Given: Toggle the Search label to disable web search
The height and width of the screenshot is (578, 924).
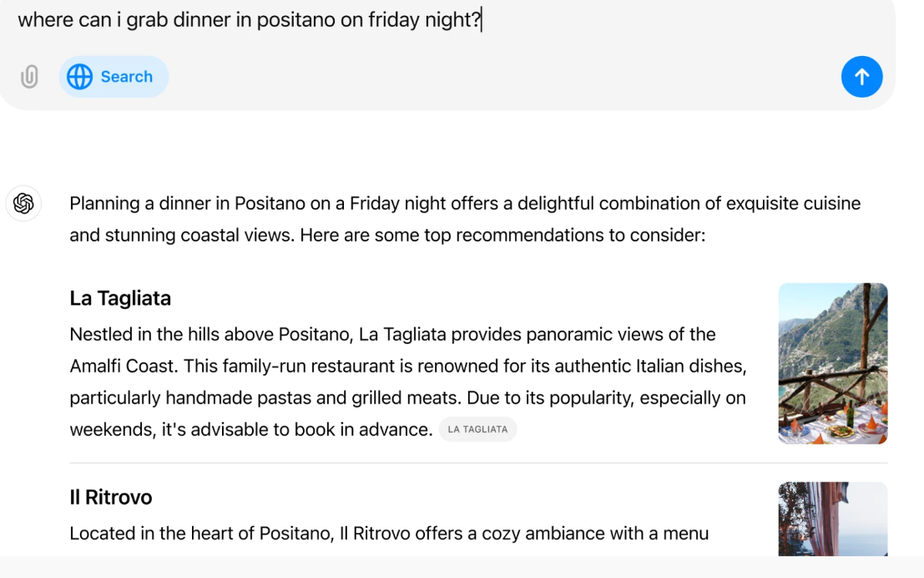Looking at the screenshot, I should pyautogui.click(x=127, y=77).
